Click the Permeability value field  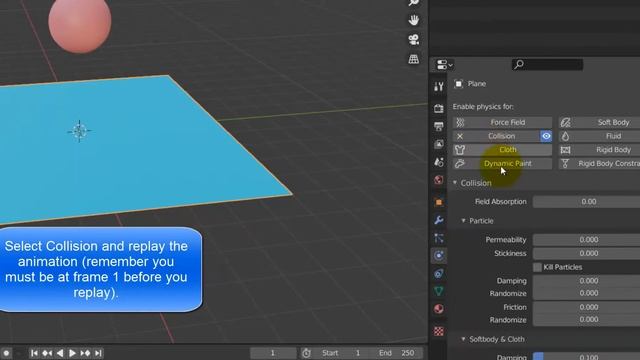tap(587, 240)
